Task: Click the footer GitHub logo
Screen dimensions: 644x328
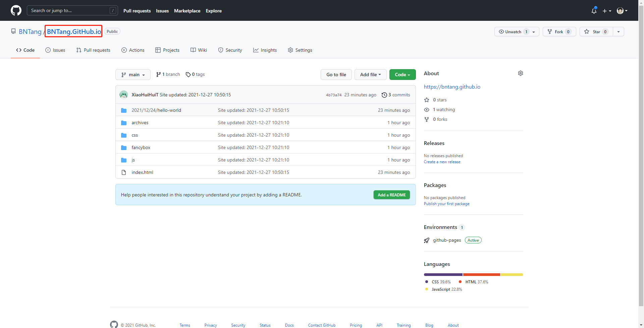Action: (114, 324)
